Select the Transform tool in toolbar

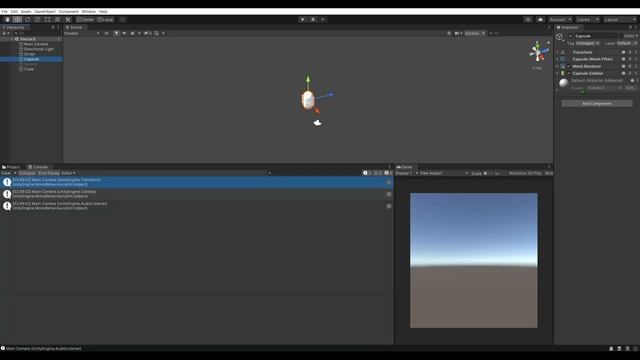pyautogui.click(x=58, y=20)
